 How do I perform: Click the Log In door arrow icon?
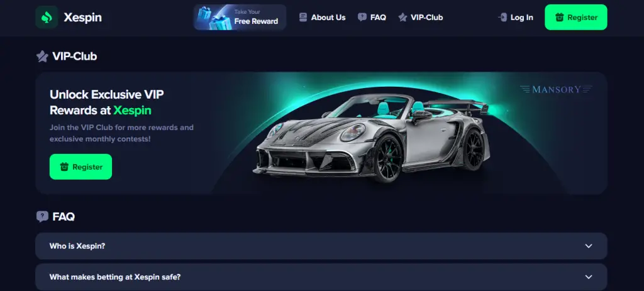click(502, 17)
